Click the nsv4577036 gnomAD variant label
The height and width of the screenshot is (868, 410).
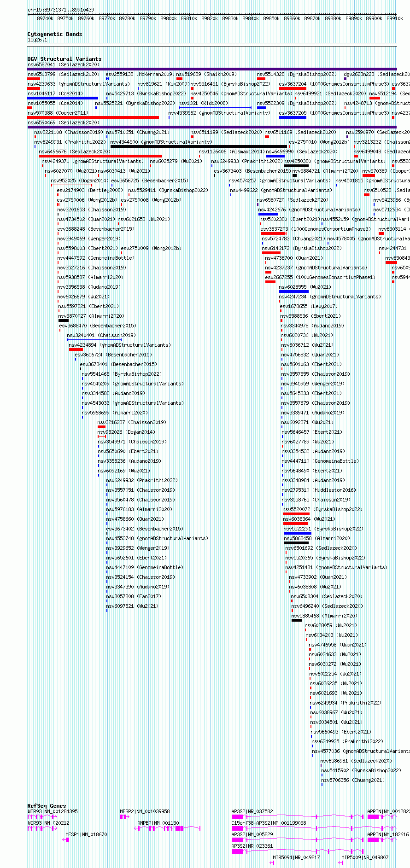[x=361, y=751]
